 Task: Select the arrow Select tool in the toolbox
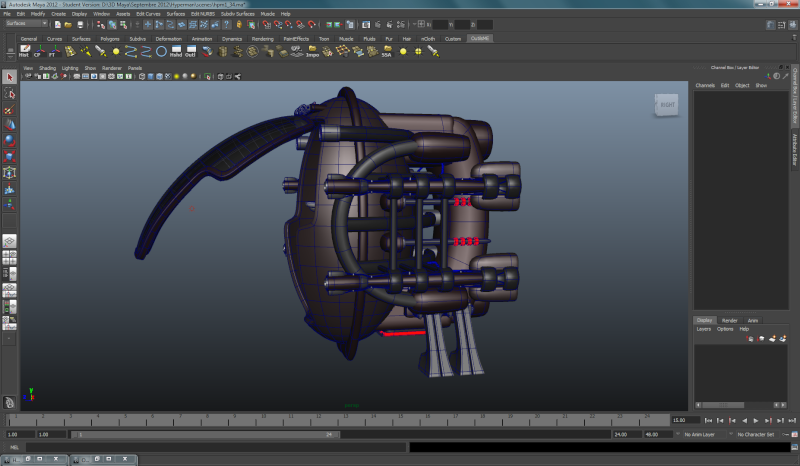9,77
